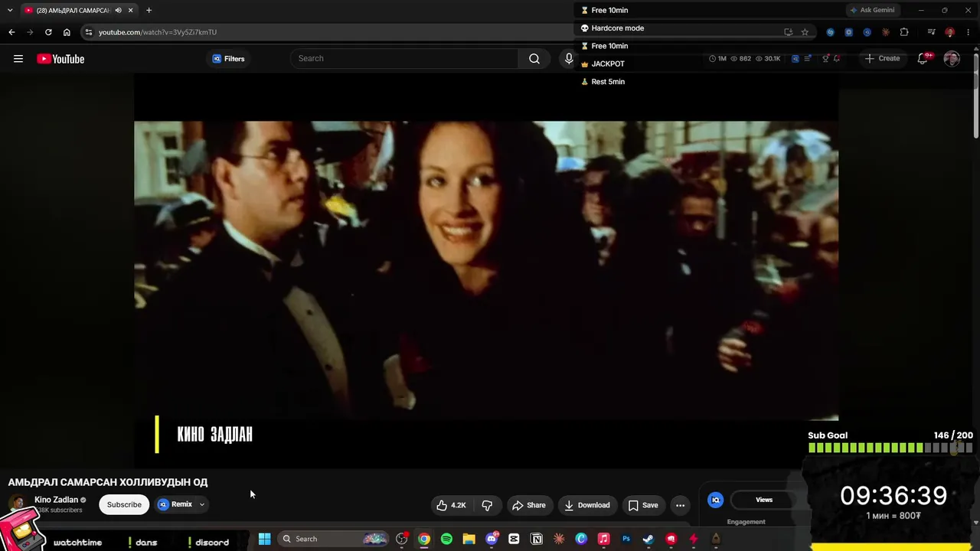Expand the Remix dropdown arrow
The width and height of the screenshot is (980, 551).
(202, 504)
